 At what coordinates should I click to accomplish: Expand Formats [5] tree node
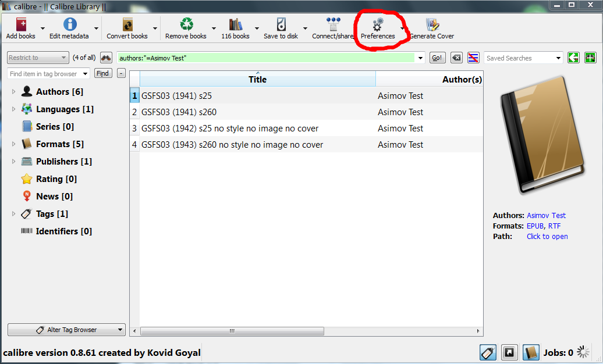pyautogui.click(x=13, y=144)
